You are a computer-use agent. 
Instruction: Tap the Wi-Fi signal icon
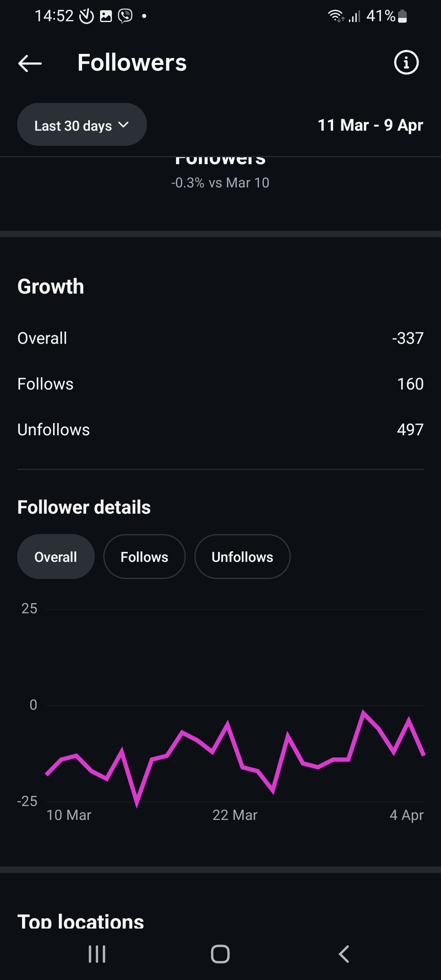[x=336, y=16]
